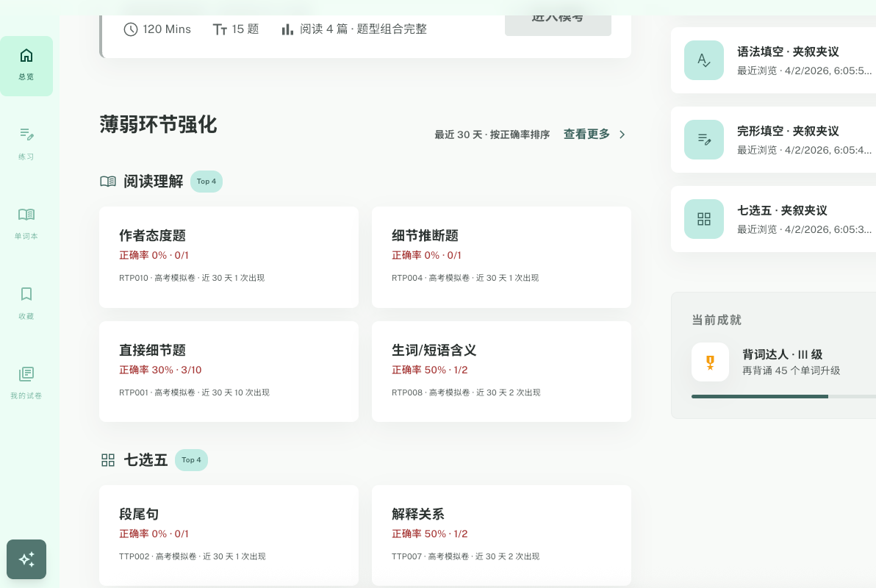The width and height of the screenshot is (876, 588).
Task: Open recent item 语法填空 · 夹叙夹议
Action: pyautogui.click(x=773, y=60)
